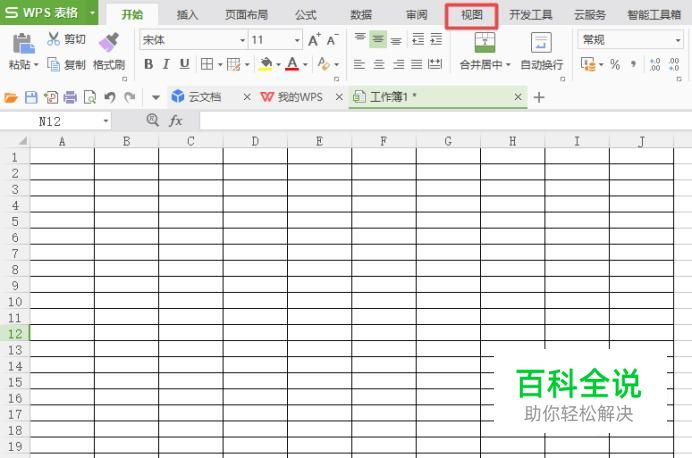Add a new document tab with plus

539,97
